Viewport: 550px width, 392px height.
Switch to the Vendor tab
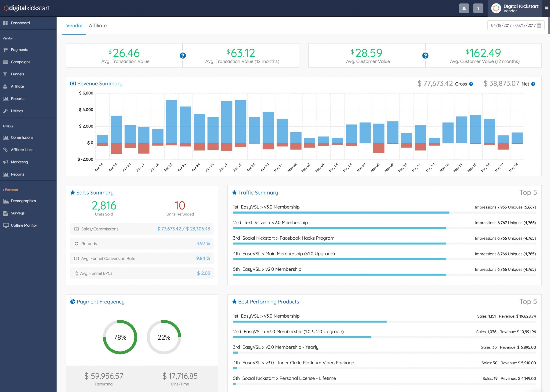pos(74,25)
